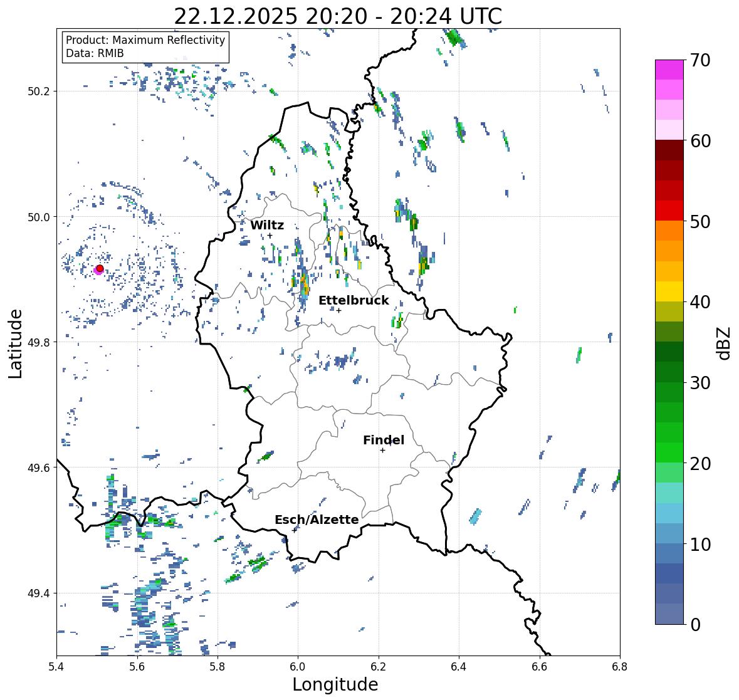
Task: Click the plus marker under the Ettelbruck label
Action: (339, 310)
